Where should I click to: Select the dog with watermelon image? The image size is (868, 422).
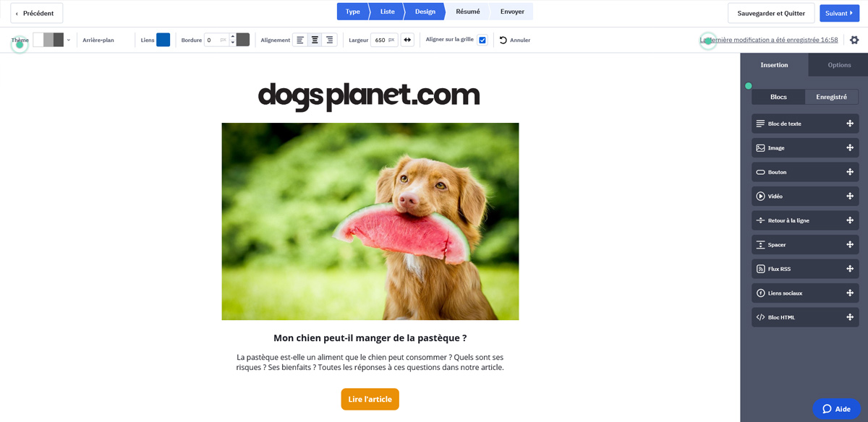(370, 221)
